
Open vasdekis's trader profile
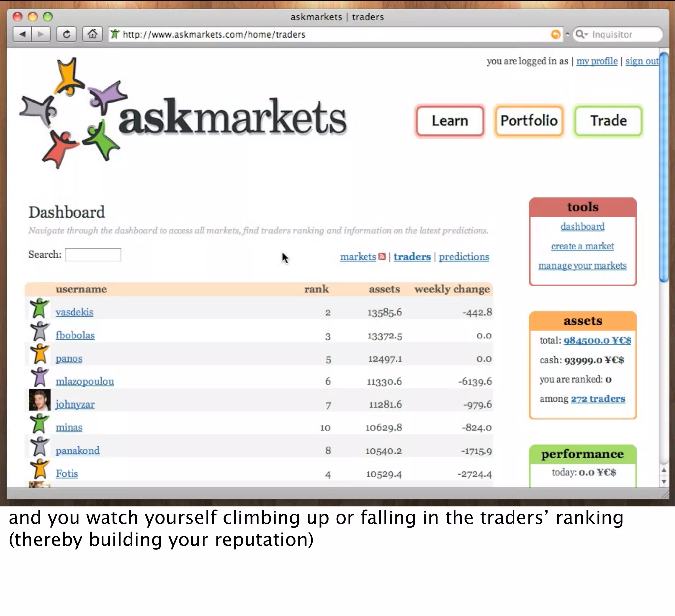coord(74,312)
